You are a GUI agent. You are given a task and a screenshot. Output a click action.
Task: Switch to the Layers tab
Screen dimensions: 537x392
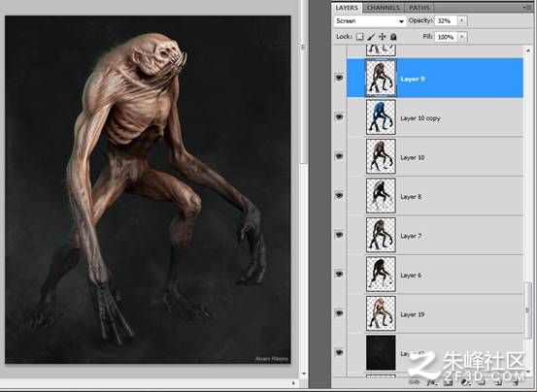(x=347, y=8)
